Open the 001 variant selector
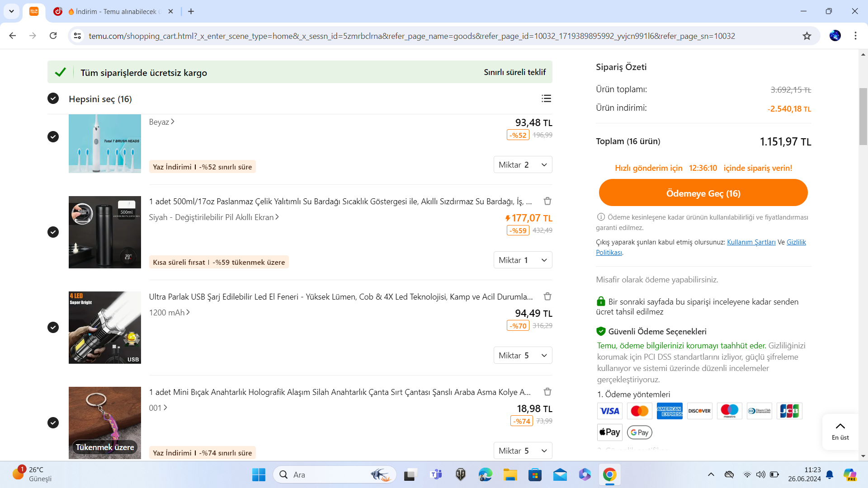Viewport: 868px width, 488px height. tap(158, 408)
